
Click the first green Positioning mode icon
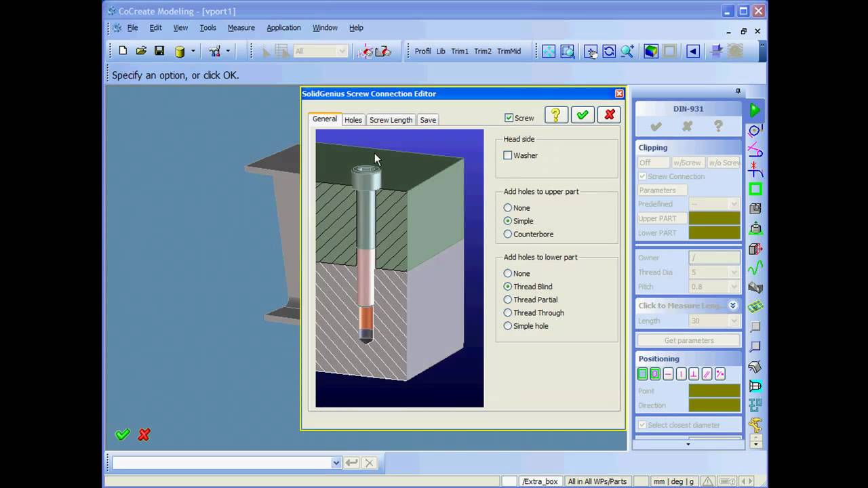coord(642,374)
